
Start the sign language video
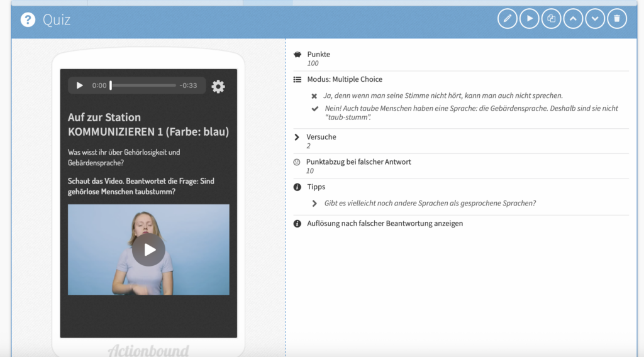148,250
